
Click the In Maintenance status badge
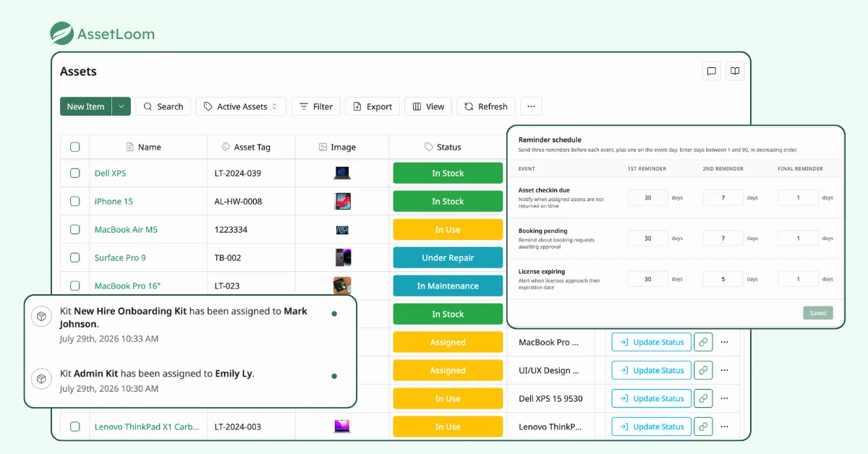448,286
